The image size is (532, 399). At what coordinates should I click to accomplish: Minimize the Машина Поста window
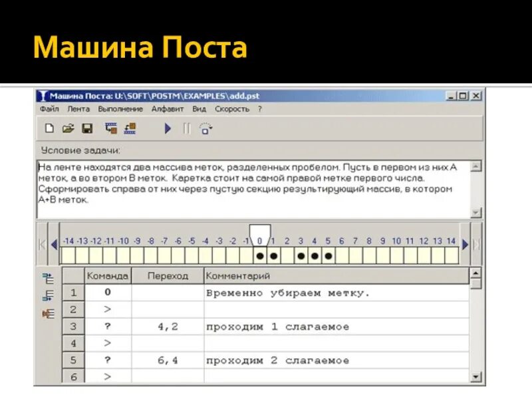[451, 96]
